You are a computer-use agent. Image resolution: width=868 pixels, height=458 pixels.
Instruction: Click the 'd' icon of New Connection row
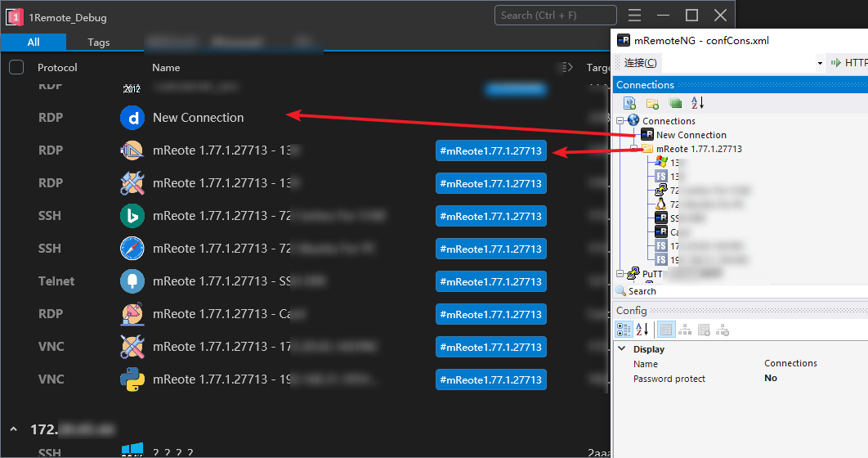[x=132, y=118]
